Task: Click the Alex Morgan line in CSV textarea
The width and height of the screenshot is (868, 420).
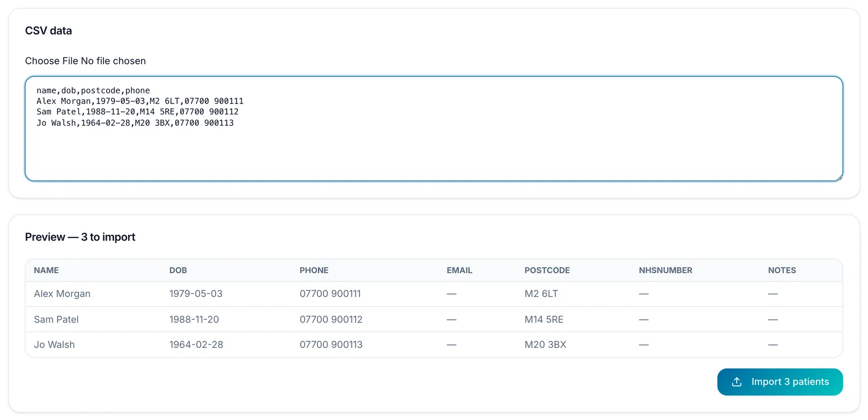Action: pos(140,101)
